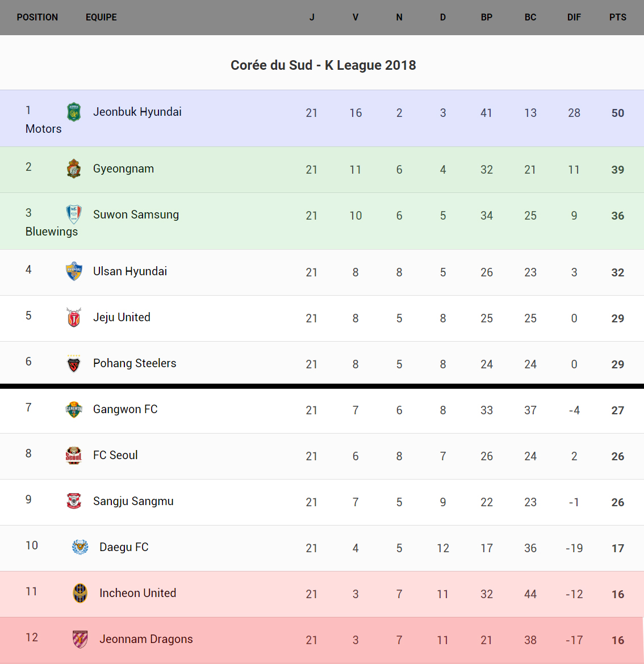This screenshot has height=664, width=644.
Task: Click the Suwon Samsung Bluewings crest
Action: coord(74,215)
